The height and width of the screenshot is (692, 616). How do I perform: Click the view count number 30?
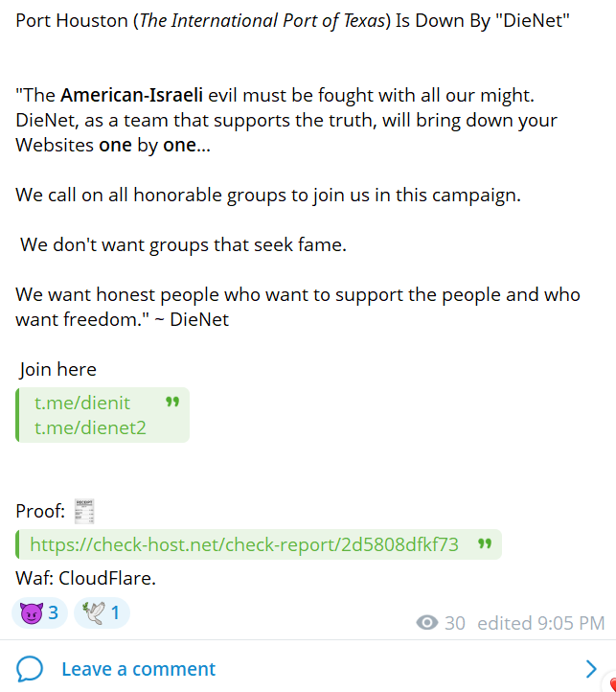coord(455,623)
